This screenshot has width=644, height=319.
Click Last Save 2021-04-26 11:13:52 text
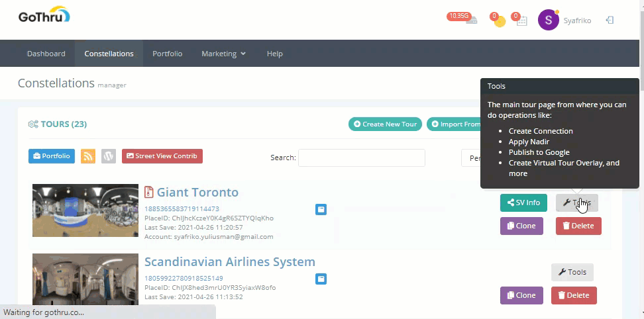pyautogui.click(x=193, y=297)
